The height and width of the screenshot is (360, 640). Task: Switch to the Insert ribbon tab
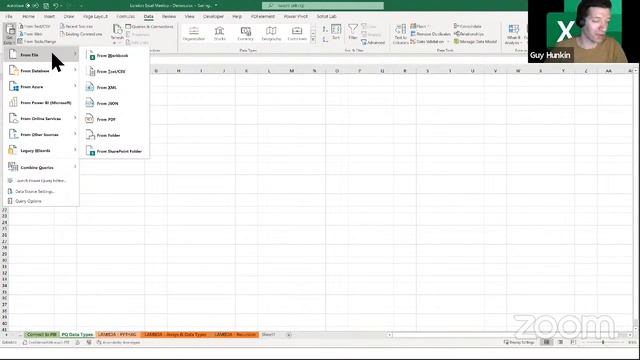point(49,16)
